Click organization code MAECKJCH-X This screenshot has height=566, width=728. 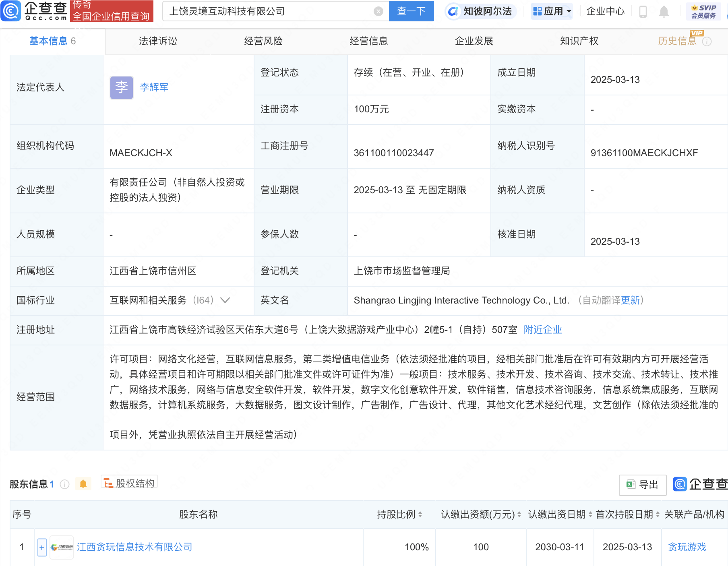(x=141, y=153)
